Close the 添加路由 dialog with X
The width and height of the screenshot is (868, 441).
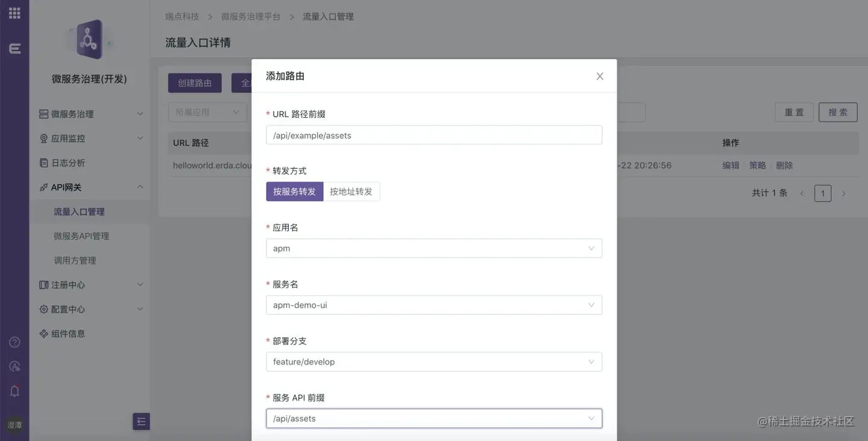600,76
